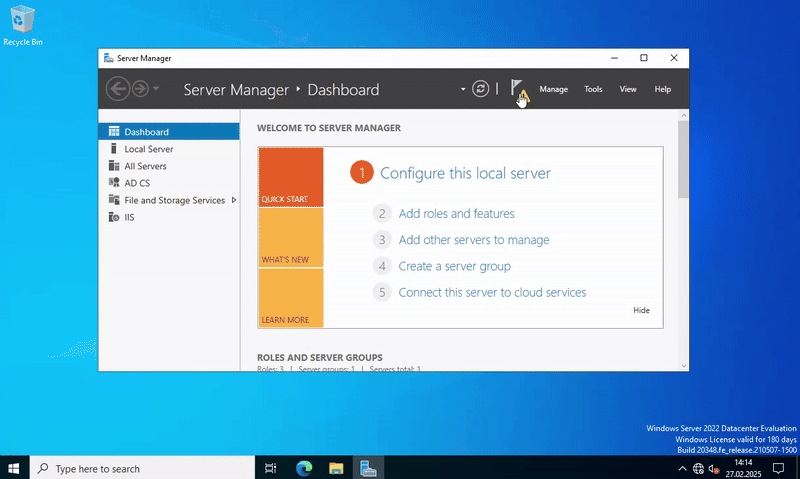
Task: Expand File and Storage Services arrow
Action: 234,200
